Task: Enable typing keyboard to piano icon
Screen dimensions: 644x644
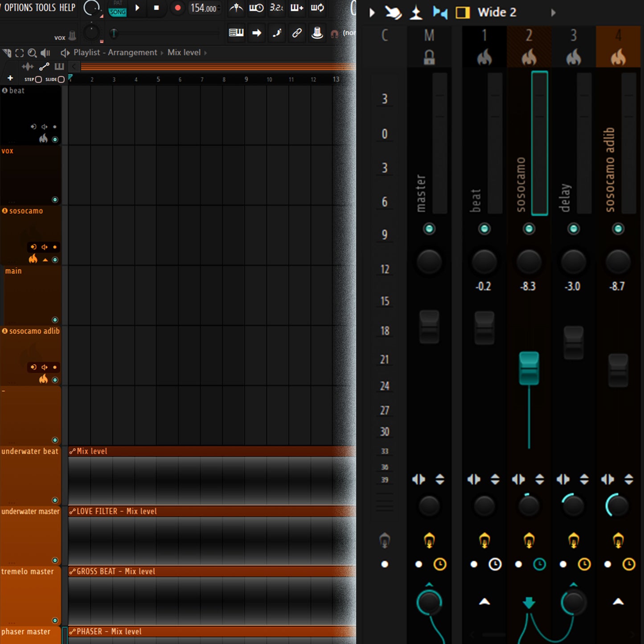Action: pos(236,33)
